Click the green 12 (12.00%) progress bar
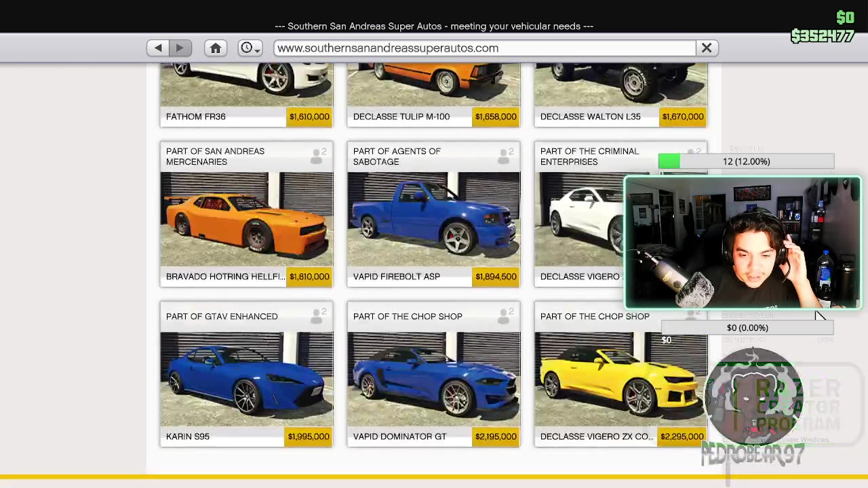Viewport: 868px width, 488px height. pyautogui.click(x=746, y=161)
